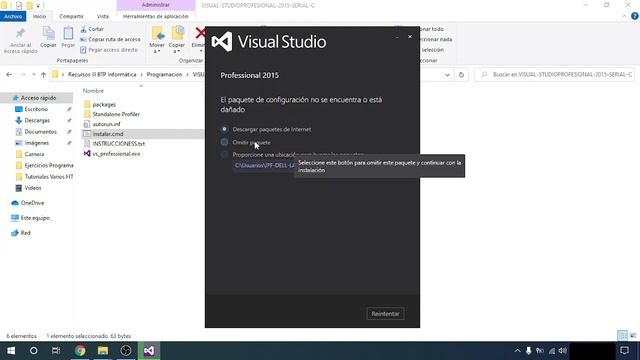The height and width of the screenshot is (360, 640).
Task: Open Herramientas de aplicación tab
Action: (156, 16)
